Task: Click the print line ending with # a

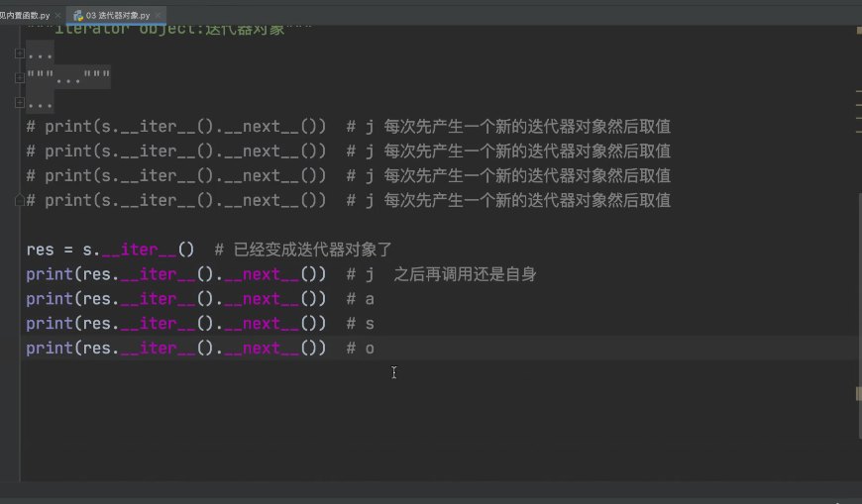Action: click(200, 299)
